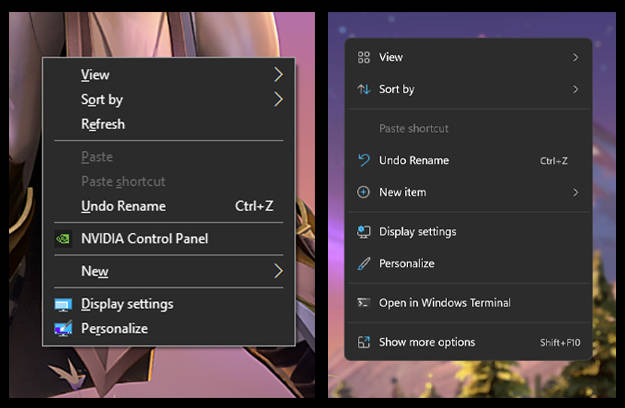The height and width of the screenshot is (408, 625).
Task: Choose View in the left context menu
Action: 169,75
